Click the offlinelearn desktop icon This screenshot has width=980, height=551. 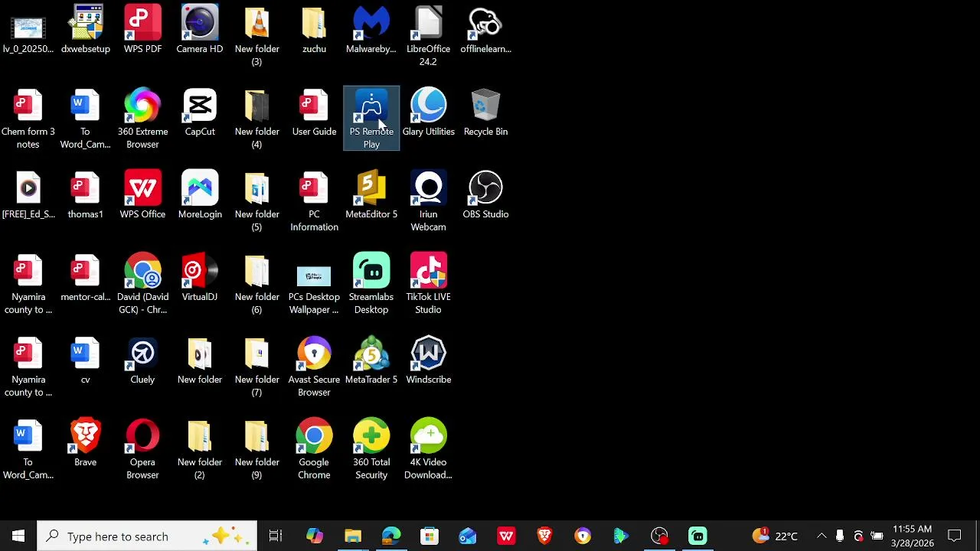[485, 29]
